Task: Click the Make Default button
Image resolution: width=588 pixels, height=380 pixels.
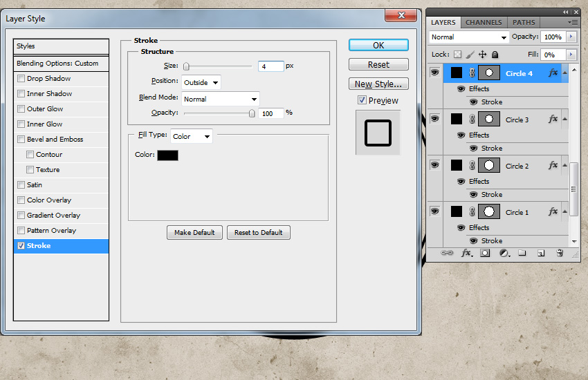Action: point(194,233)
